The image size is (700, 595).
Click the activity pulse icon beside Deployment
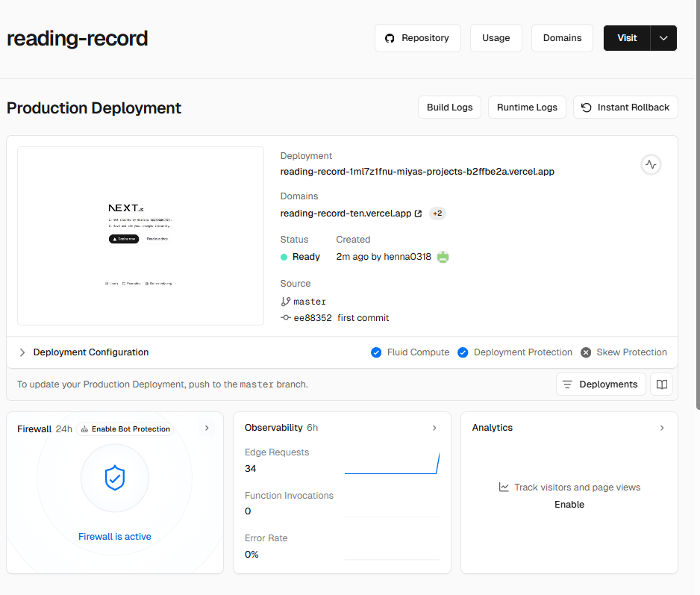pyautogui.click(x=651, y=165)
